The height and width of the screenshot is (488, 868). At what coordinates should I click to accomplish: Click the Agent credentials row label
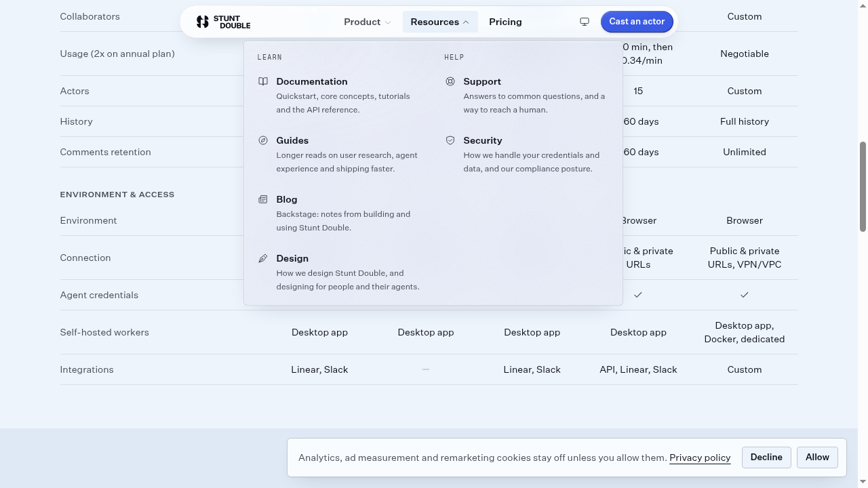[99, 295]
